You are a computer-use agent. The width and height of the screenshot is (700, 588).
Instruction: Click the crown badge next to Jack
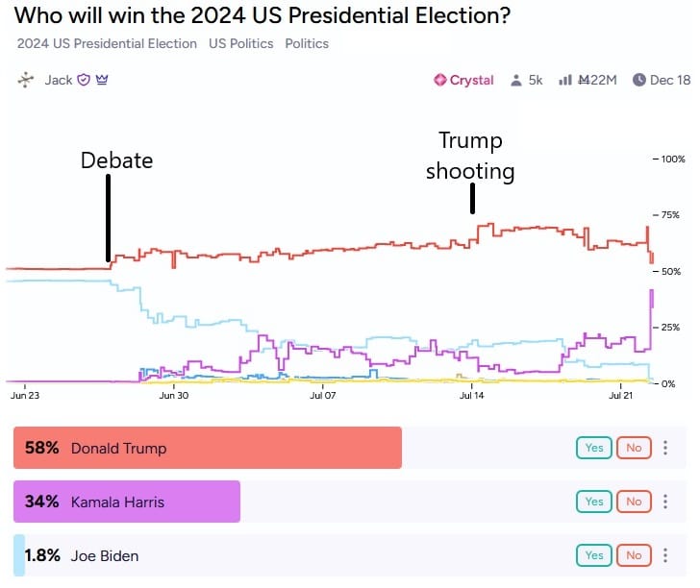pos(101,80)
